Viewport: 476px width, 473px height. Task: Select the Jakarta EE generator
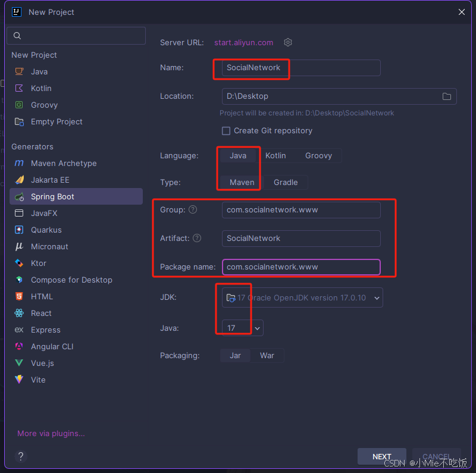tap(76, 180)
